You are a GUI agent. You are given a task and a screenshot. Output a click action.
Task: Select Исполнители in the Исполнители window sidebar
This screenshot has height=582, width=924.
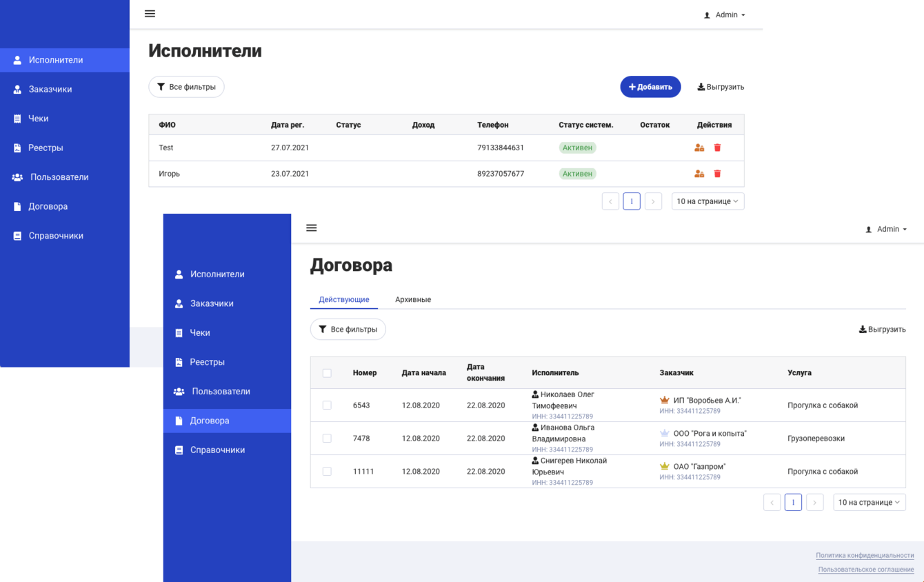(65, 60)
